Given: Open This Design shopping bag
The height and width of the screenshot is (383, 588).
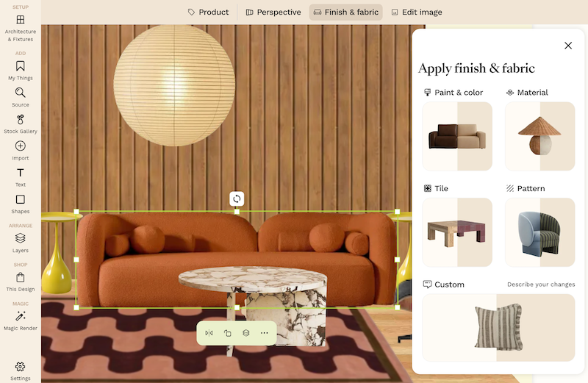Looking at the screenshot, I should point(21,282).
